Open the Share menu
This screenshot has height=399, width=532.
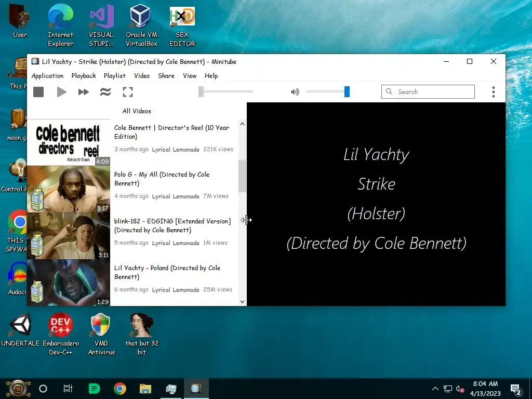166,76
